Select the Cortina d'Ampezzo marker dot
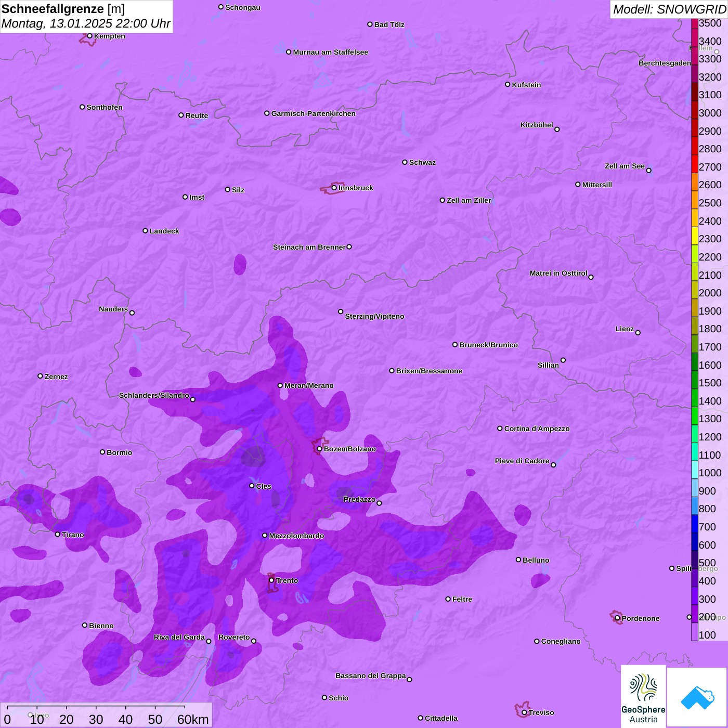The image size is (728, 728). [500, 428]
